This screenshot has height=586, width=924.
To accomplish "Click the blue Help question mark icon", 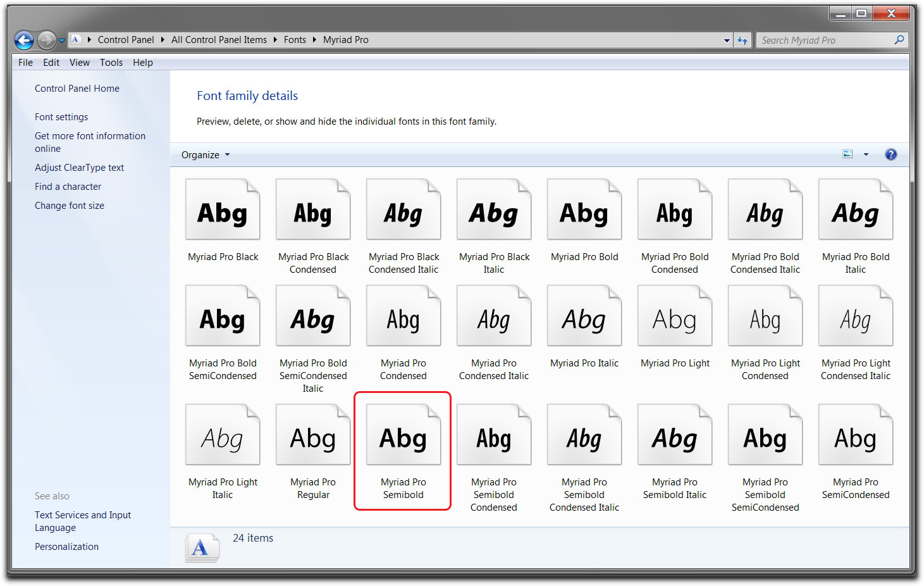I will [890, 154].
